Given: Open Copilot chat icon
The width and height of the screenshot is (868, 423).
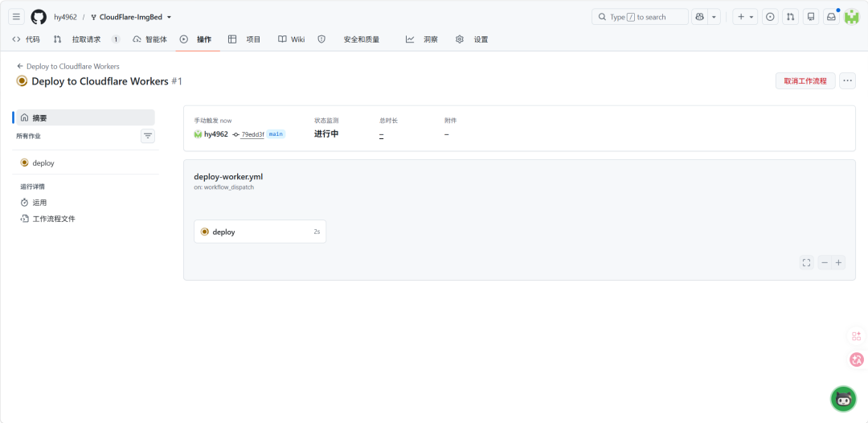Looking at the screenshot, I should click(700, 17).
